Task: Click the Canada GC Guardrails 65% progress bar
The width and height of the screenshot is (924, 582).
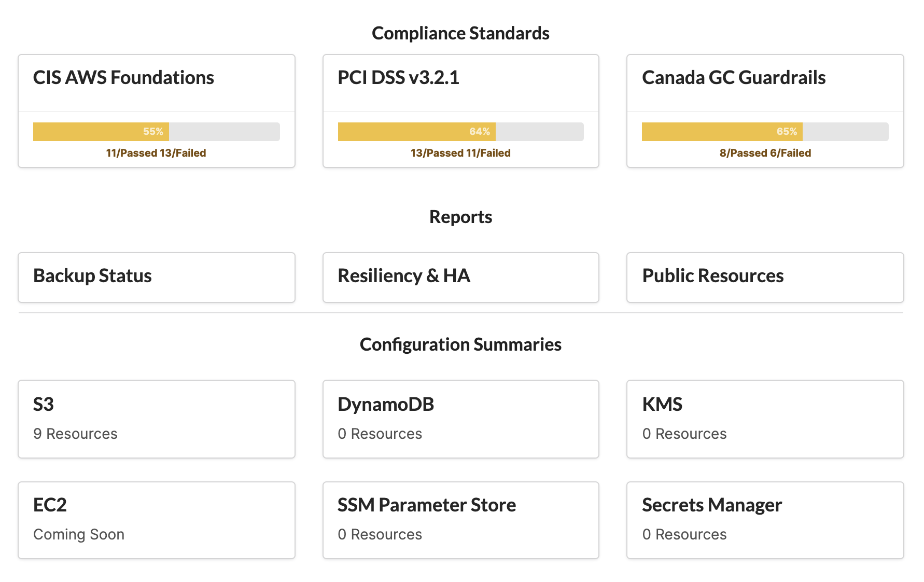Action: [765, 132]
